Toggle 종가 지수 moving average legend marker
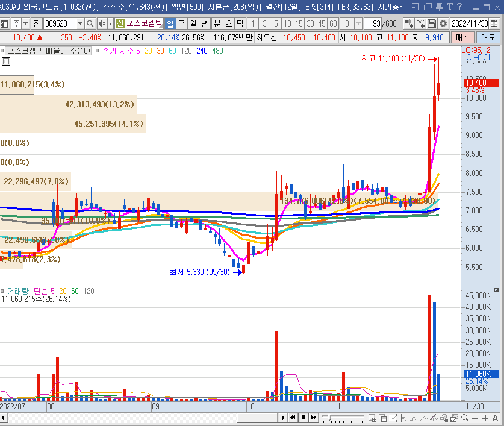 pos(97,51)
